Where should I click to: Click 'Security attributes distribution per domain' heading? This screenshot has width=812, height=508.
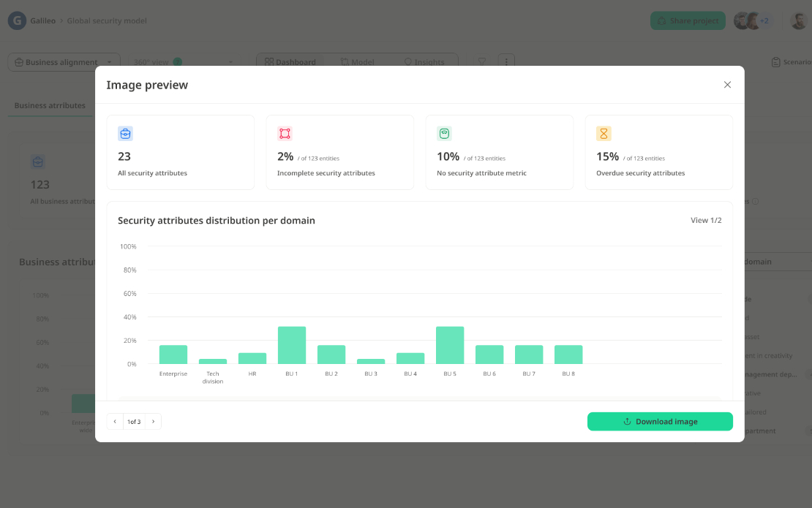(217, 220)
